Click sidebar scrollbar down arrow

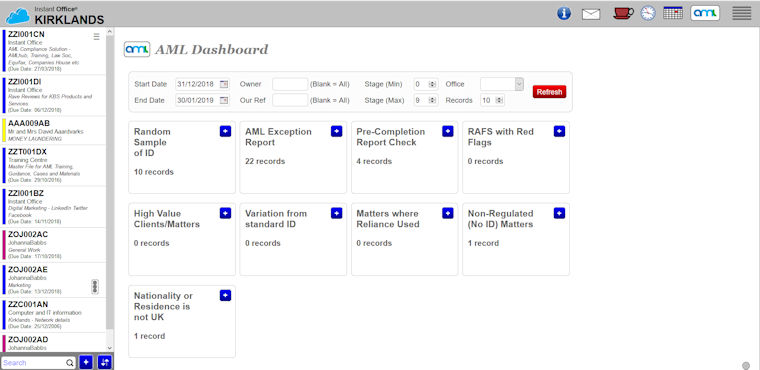[110, 348]
